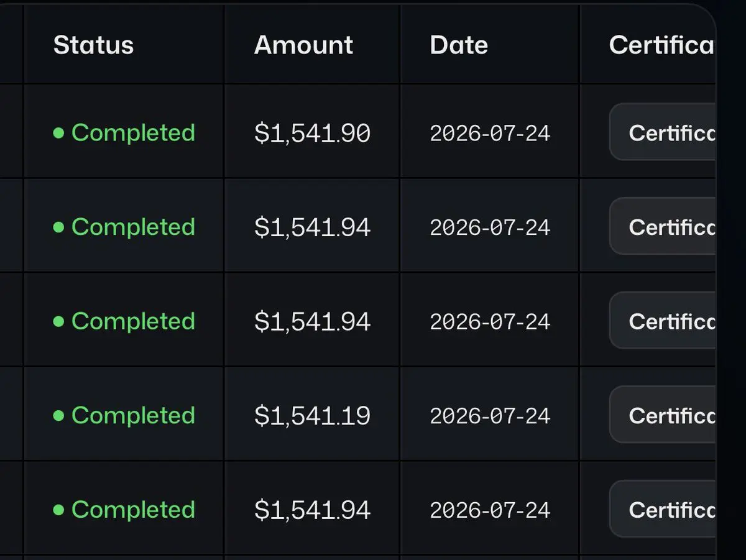Viewport: 746px width, 560px height.
Task: Click green status dot in fifth visible row
Action: (x=58, y=510)
